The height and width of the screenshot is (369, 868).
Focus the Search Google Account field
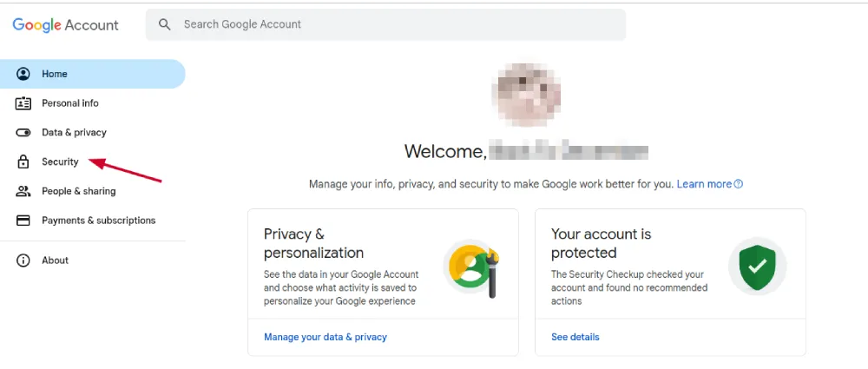coord(386,24)
